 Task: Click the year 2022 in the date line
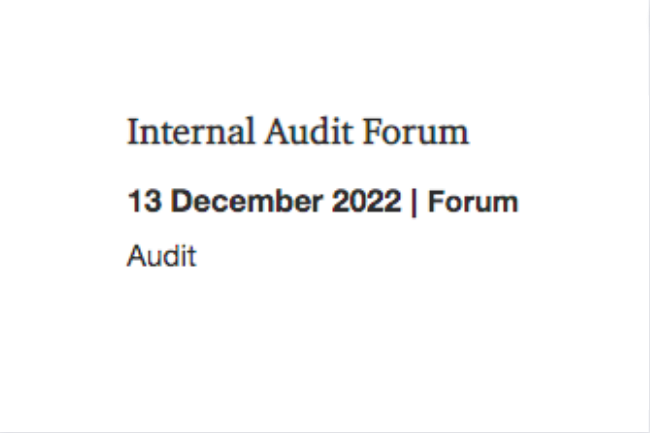[x=367, y=202]
